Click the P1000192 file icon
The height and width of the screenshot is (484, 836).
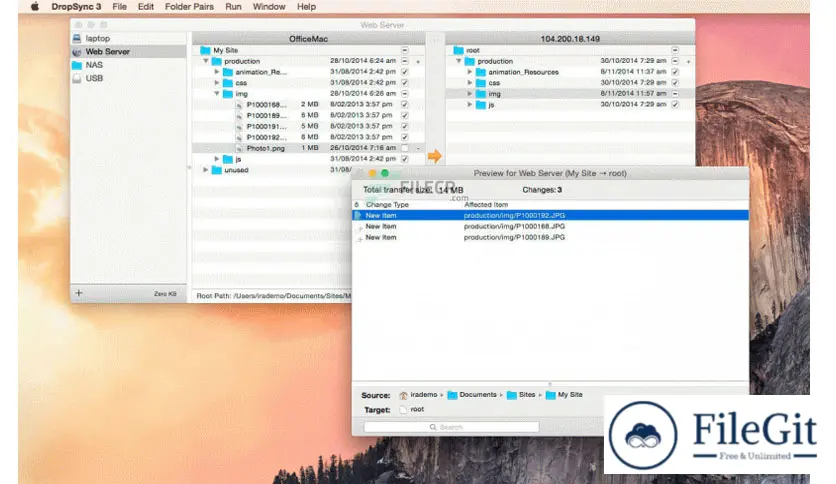click(x=239, y=138)
